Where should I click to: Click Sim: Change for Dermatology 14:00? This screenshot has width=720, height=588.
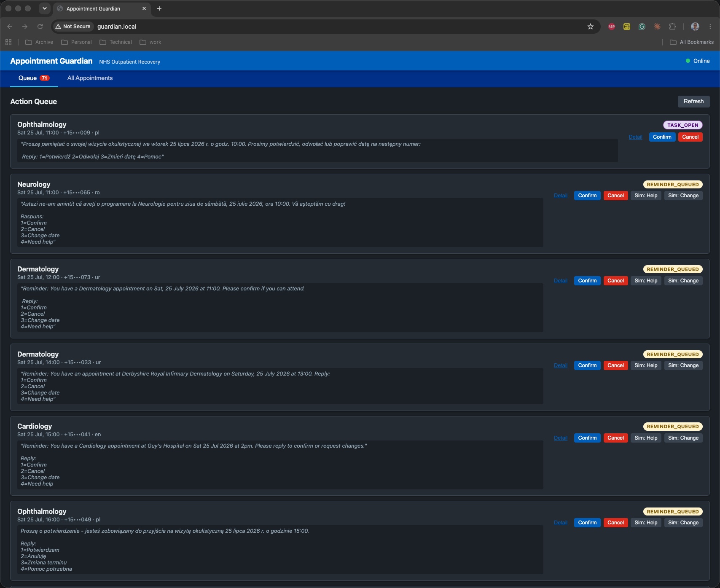coord(683,365)
